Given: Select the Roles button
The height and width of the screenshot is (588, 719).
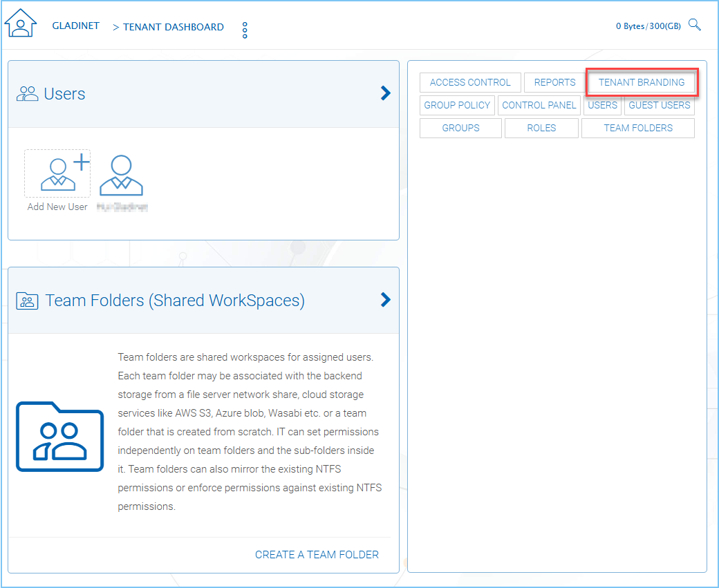Looking at the screenshot, I should (541, 128).
